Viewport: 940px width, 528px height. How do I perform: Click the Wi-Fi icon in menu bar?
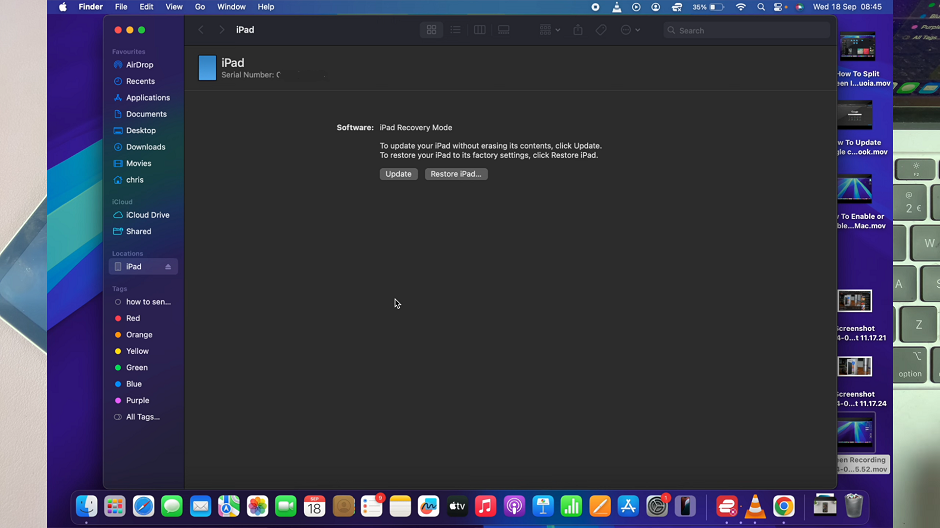pyautogui.click(x=741, y=7)
